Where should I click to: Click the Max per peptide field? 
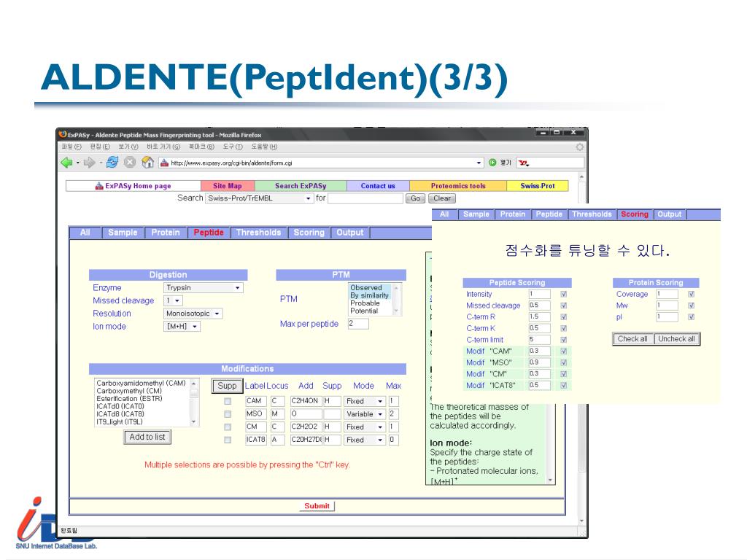point(358,323)
